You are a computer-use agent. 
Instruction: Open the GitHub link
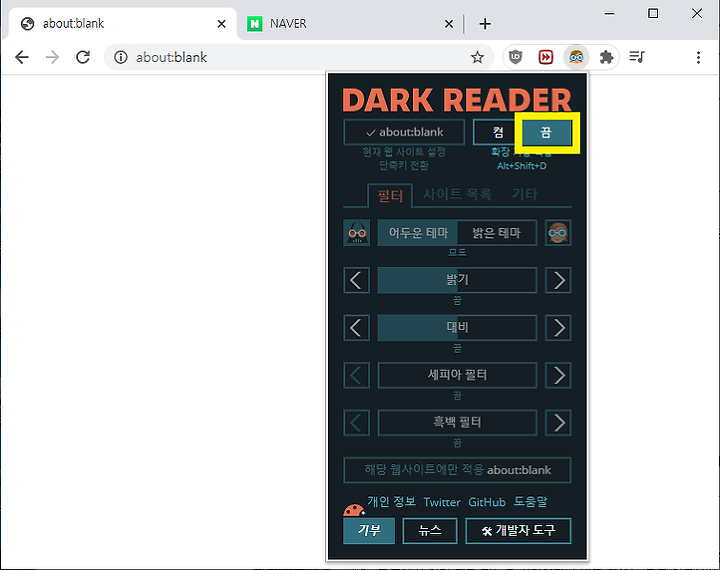coord(487,502)
